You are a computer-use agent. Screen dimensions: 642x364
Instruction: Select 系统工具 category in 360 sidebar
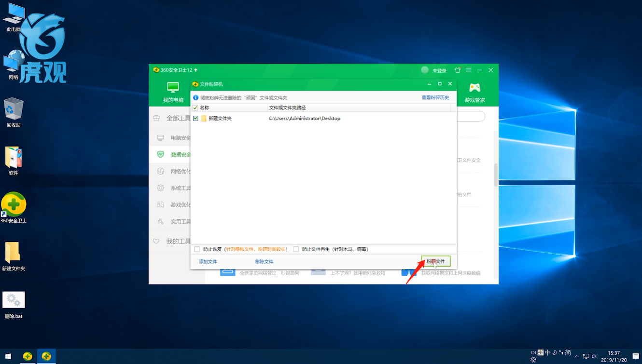(x=170, y=188)
